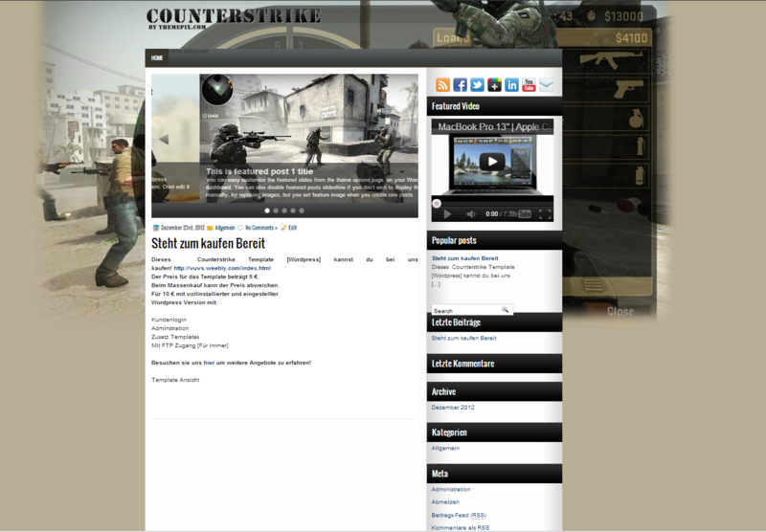Viewport: 766px width, 532px height.
Task: Open Kommentare als RSS link
Action: point(461,527)
